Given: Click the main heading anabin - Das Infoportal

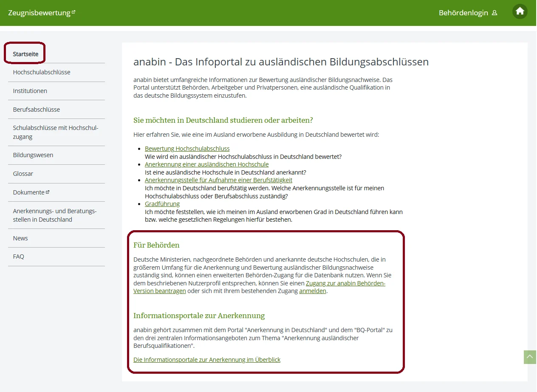Looking at the screenshot, I should pos(281,62).
